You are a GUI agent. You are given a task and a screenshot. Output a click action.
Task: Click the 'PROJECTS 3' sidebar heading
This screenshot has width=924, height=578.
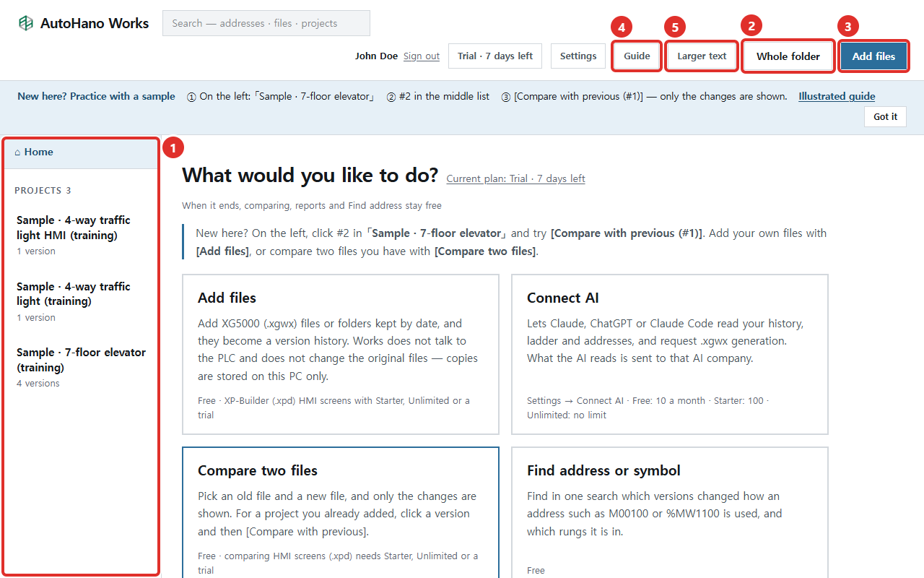pos(43,191)
